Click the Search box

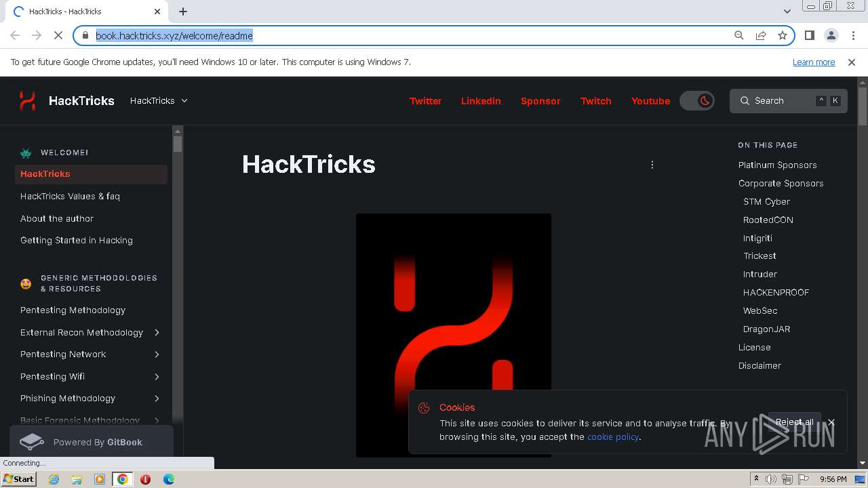tap(789, 101)
